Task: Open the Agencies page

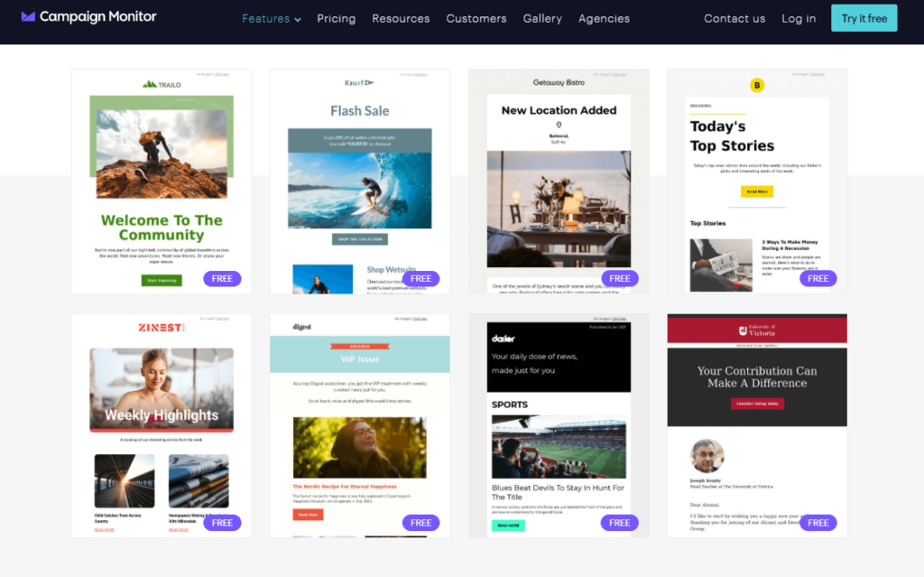Action: [x=604, y=18]
